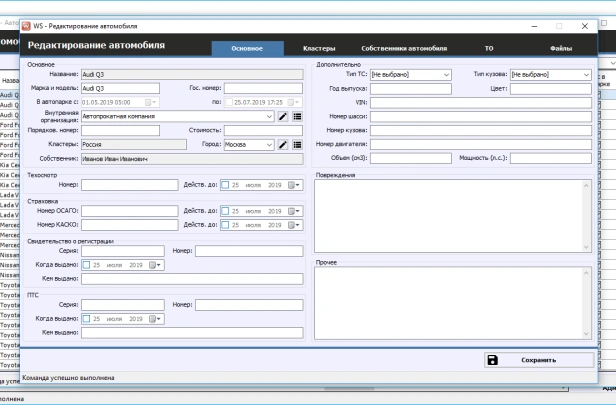Click the edit pencil beside Город
The height and width of the screenshot is (405, 616).
(x=283, y=145)
